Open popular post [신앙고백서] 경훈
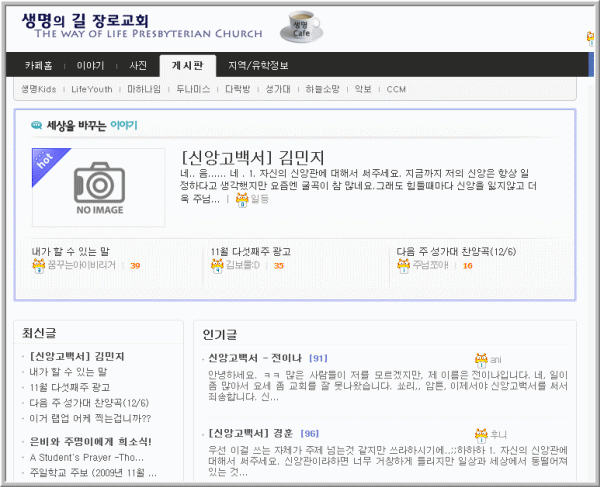The height and width of the screenshot is (487, 600). tap(251, 433)
